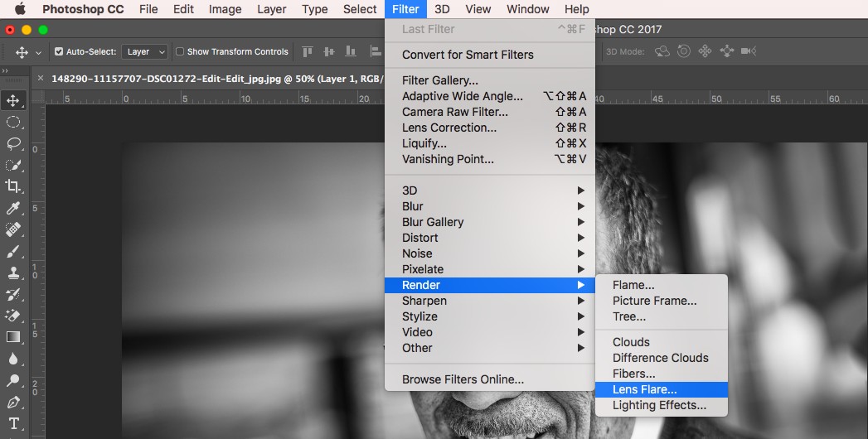The image size is (868, 439).
Task: Click the 3D Mode video camera scale icon
Action: pos(749,51)
